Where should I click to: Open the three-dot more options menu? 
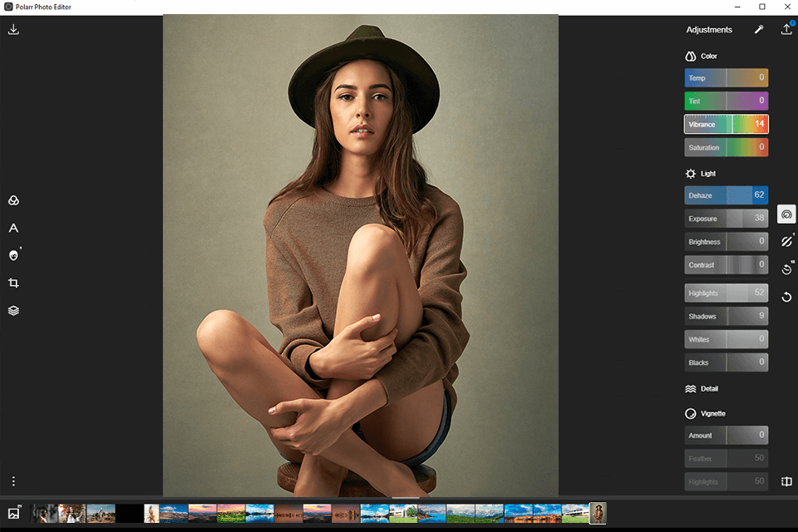(14, 481)
